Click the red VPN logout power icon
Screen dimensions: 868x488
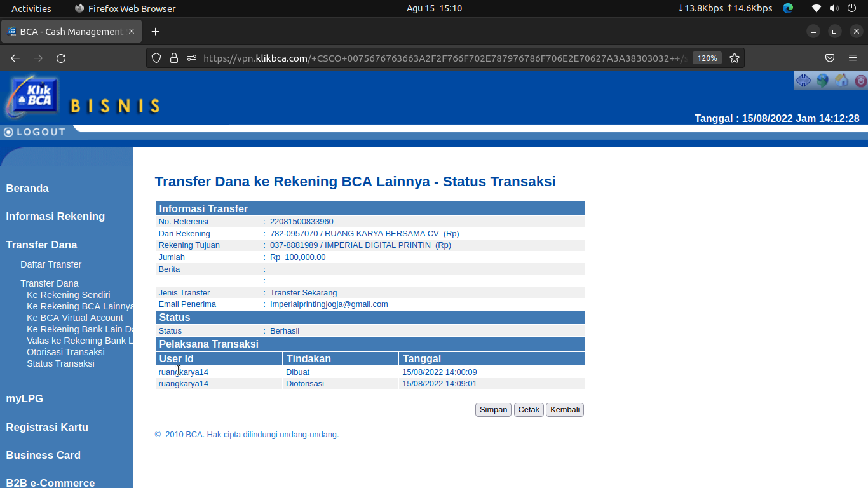860,81
